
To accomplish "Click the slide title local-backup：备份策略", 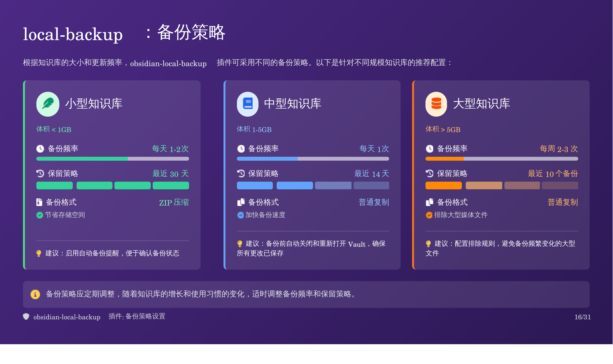I will 124,33.
